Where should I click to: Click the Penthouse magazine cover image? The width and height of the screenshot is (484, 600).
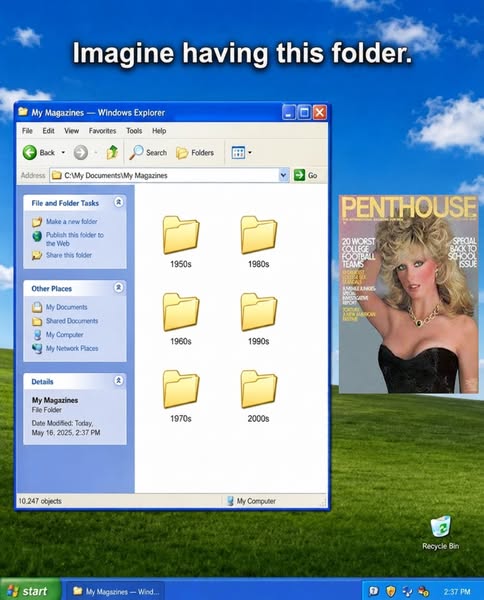(408, 294)
